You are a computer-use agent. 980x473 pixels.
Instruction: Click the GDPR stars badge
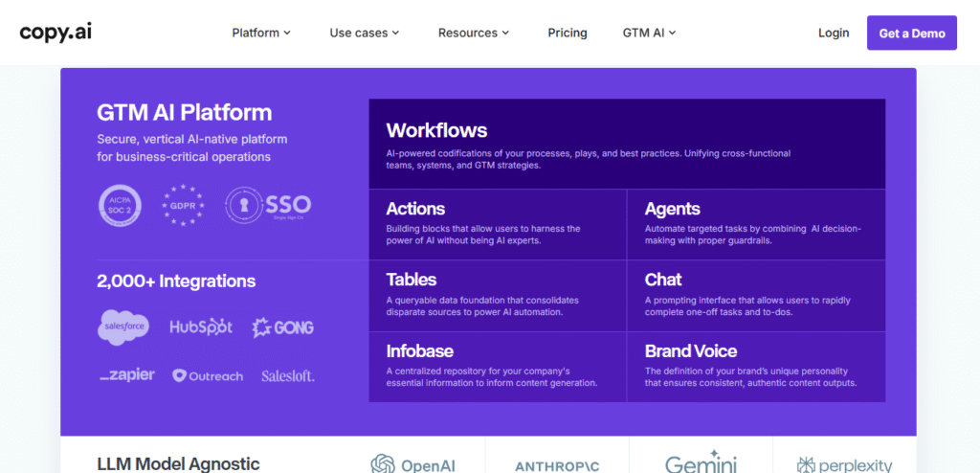183,205
